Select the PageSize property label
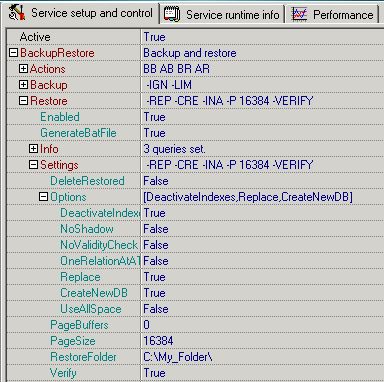384x382 pixels. pyautogui.click(x=73, y=341)
